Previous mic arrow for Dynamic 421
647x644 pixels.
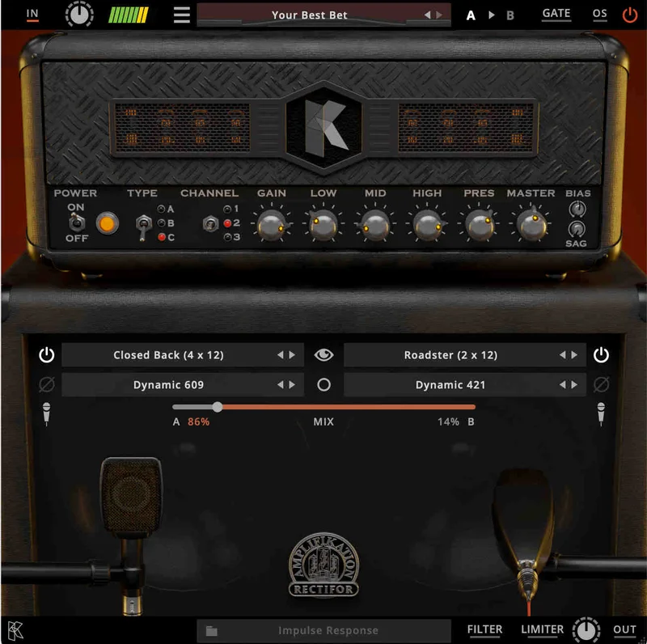point(563,384)
